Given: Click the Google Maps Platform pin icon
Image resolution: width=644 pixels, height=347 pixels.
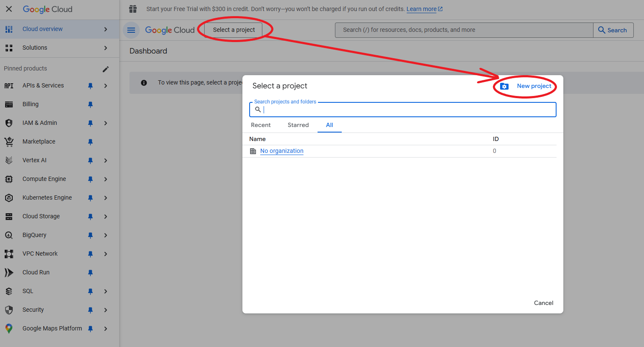Looking at the screenshot, I should click(x=9, y=328).
